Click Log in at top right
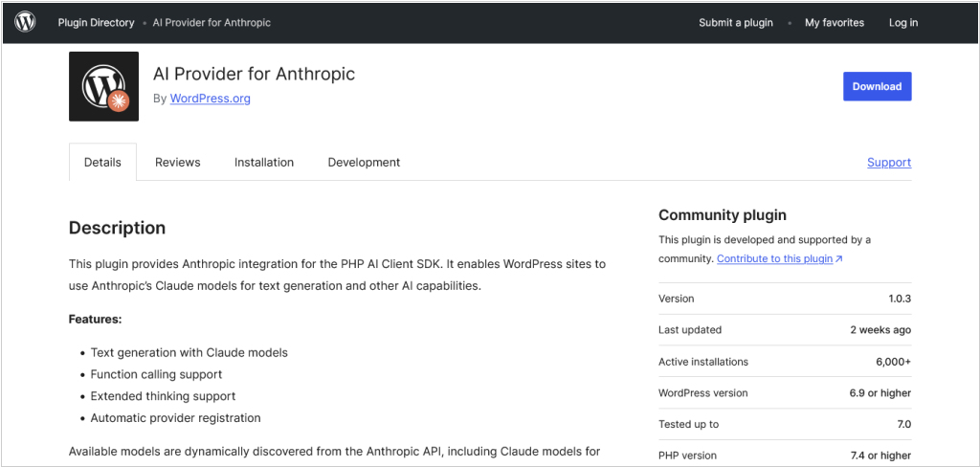Image resolution: width=980 pixels, height=467 pixels. click(x=903, y=23)
